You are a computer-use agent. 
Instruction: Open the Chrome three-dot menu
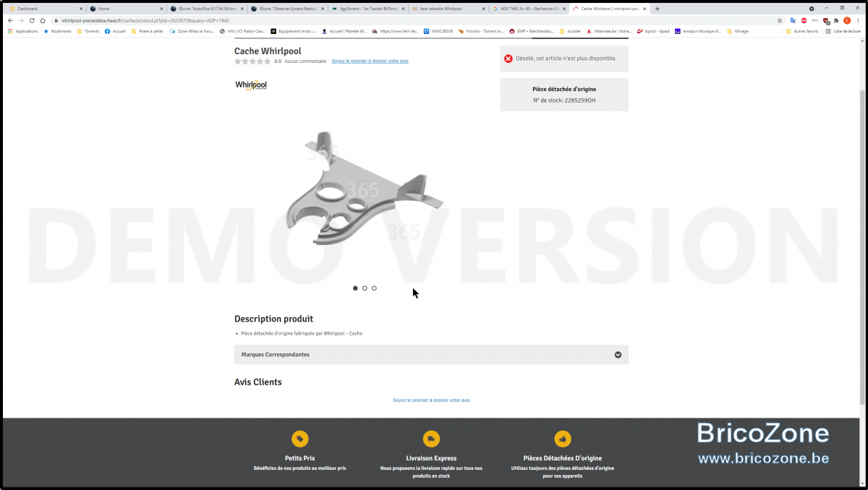click(x=858, y=20)
